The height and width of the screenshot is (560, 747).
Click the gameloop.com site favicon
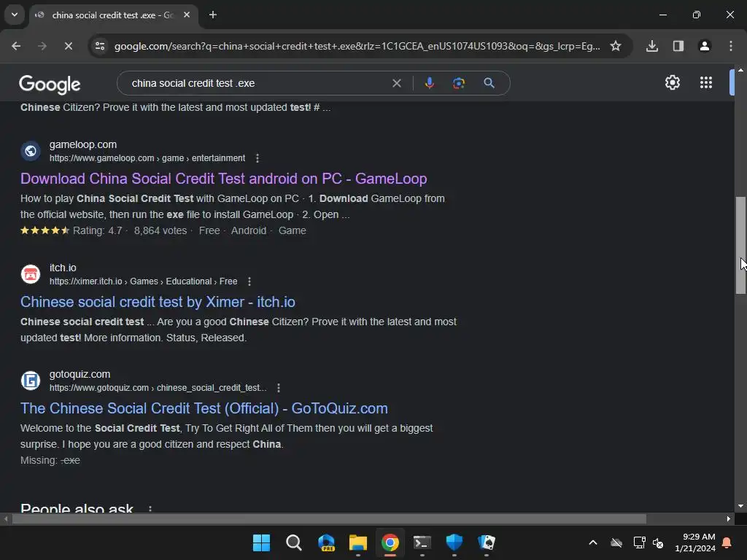[x=31, y=151]
